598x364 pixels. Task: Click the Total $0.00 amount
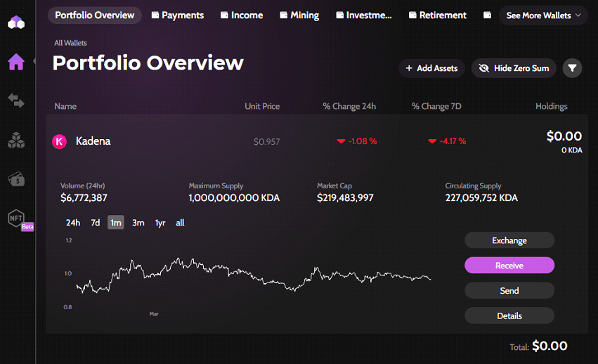[550, 346]
